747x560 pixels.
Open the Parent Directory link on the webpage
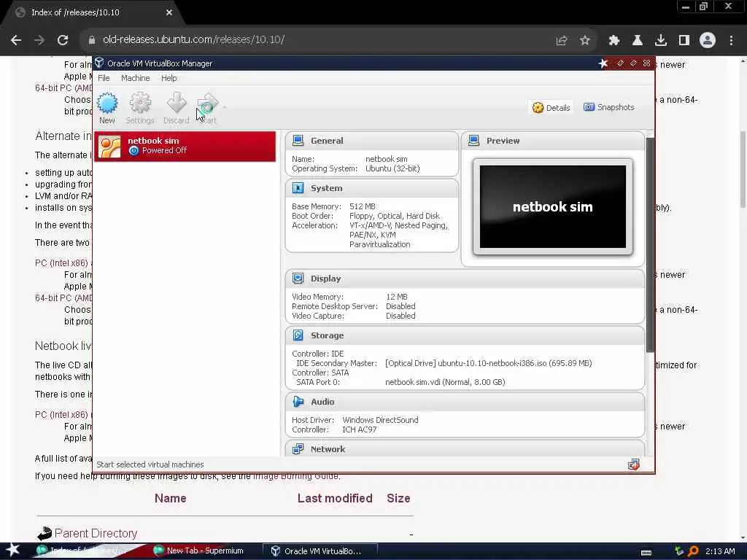click(96, 533)
